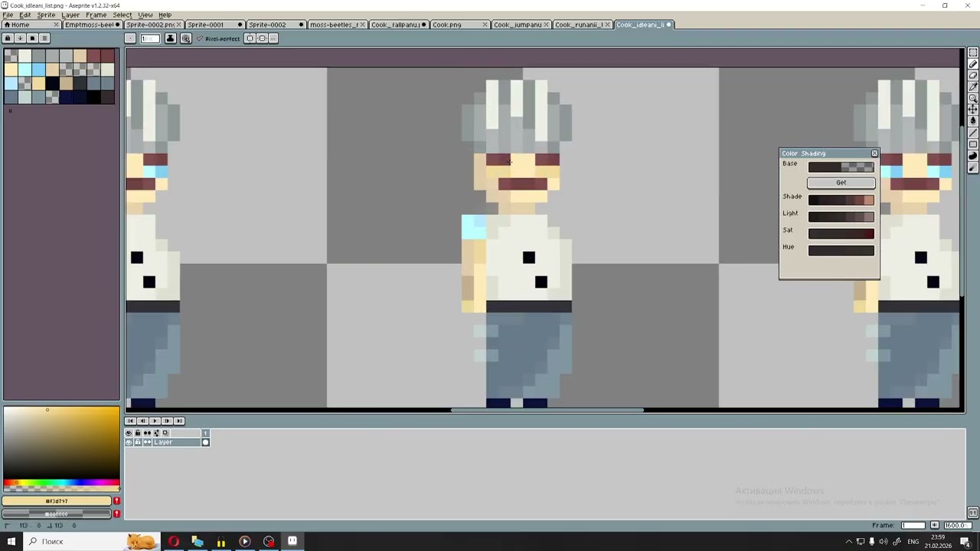Open the File menu
Screen dimensions: 980x551
tap(8, 15)
